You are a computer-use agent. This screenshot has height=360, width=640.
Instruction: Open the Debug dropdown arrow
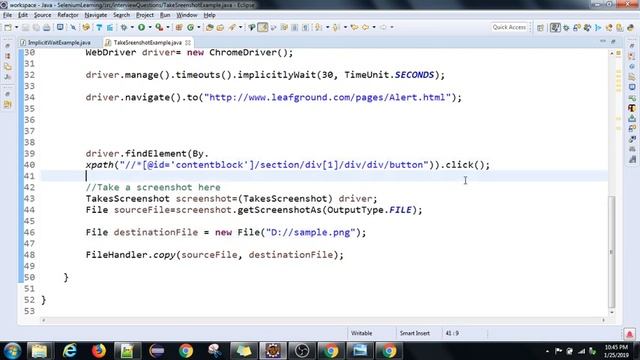coord(132,27)
